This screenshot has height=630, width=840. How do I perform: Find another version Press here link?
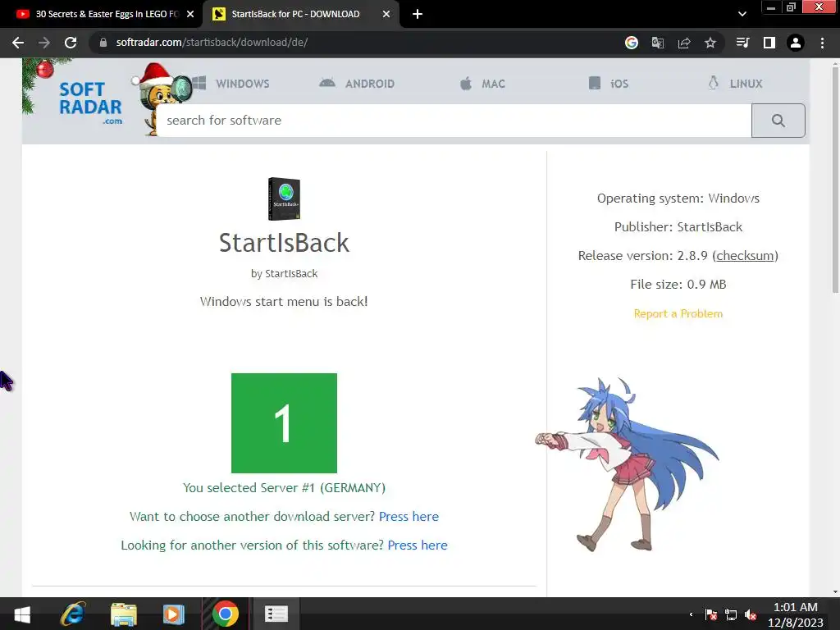tap(418, 546)
